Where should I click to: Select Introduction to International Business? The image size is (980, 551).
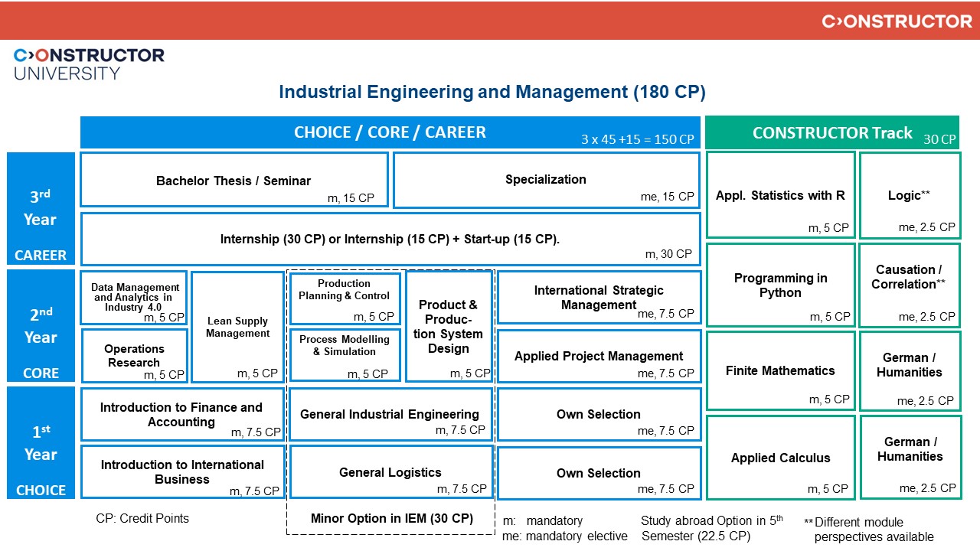coord(182,472)
